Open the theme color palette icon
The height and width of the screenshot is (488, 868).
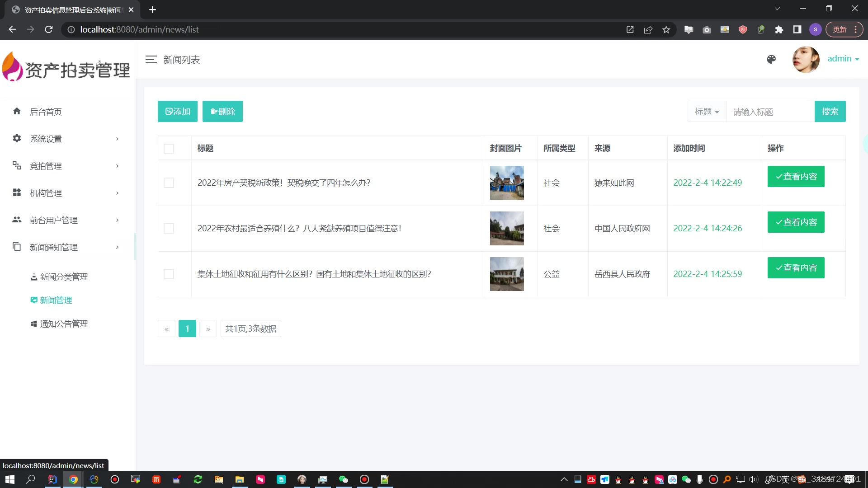click(771, 60)
